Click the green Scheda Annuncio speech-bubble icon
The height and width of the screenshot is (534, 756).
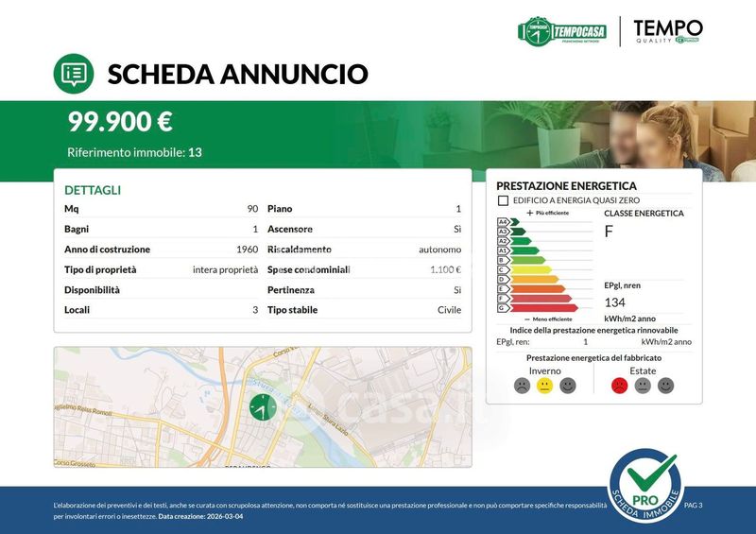click(73, 73)
